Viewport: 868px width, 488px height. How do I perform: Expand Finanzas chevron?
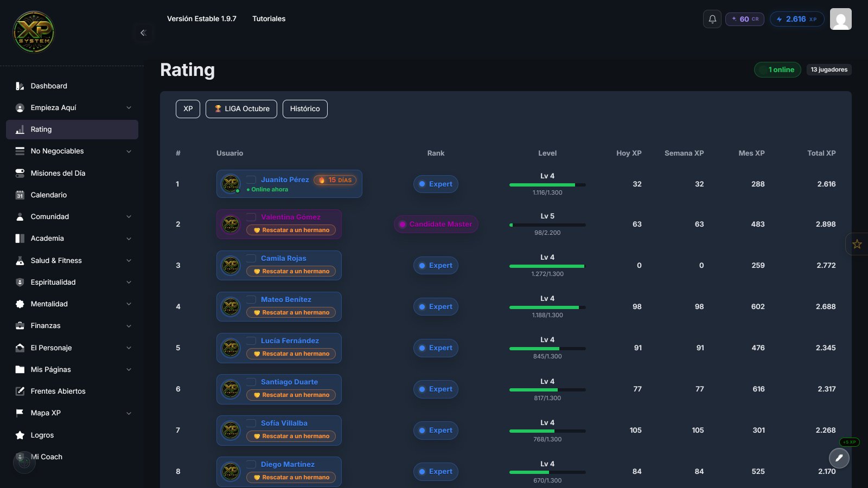pyautogui.click(x=129, y=326)
